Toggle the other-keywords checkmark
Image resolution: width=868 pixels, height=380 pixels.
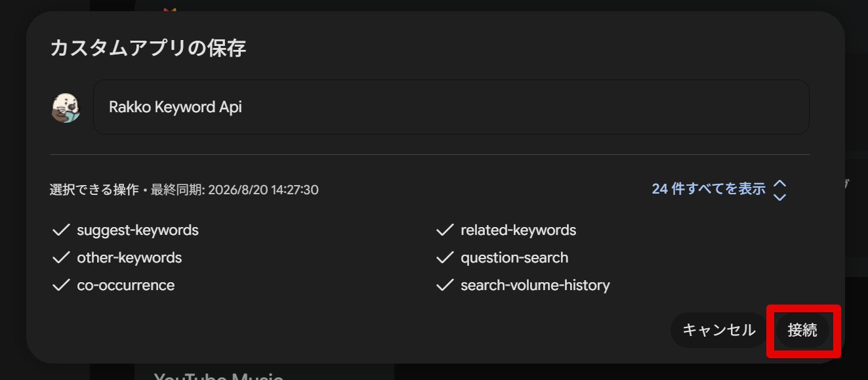[61, 258]
